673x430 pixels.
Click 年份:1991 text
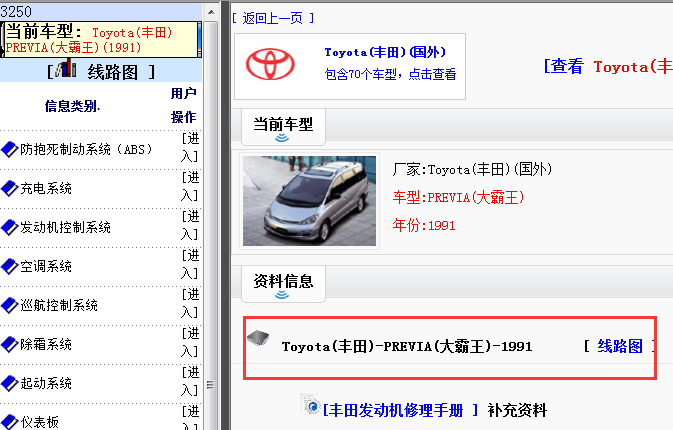(x=424, y=225)
